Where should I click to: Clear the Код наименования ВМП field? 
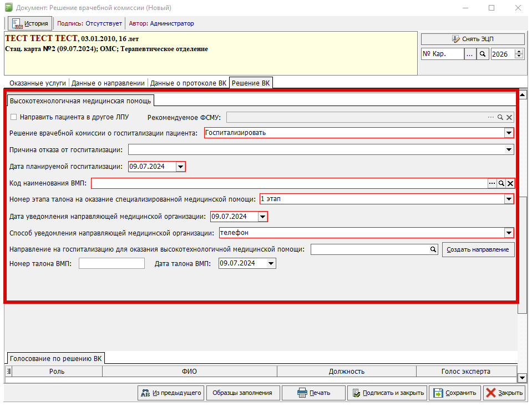tap(510, 183)
